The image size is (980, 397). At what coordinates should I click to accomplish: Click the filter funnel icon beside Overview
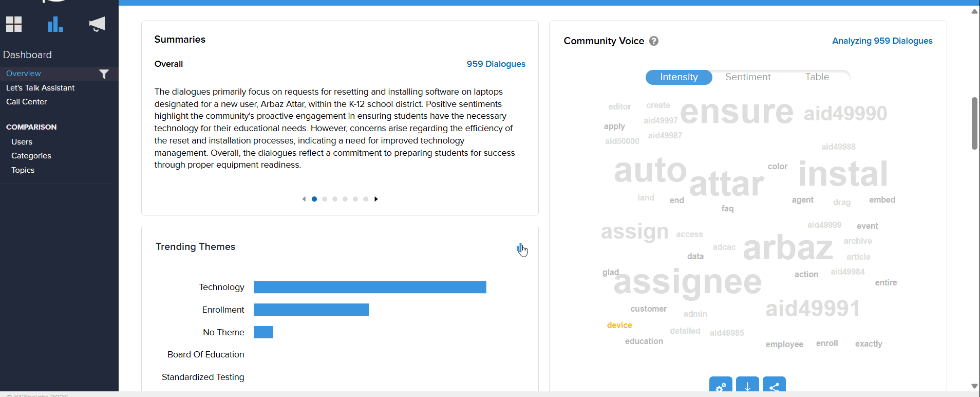pyautogui.click(x=104, y=75)
